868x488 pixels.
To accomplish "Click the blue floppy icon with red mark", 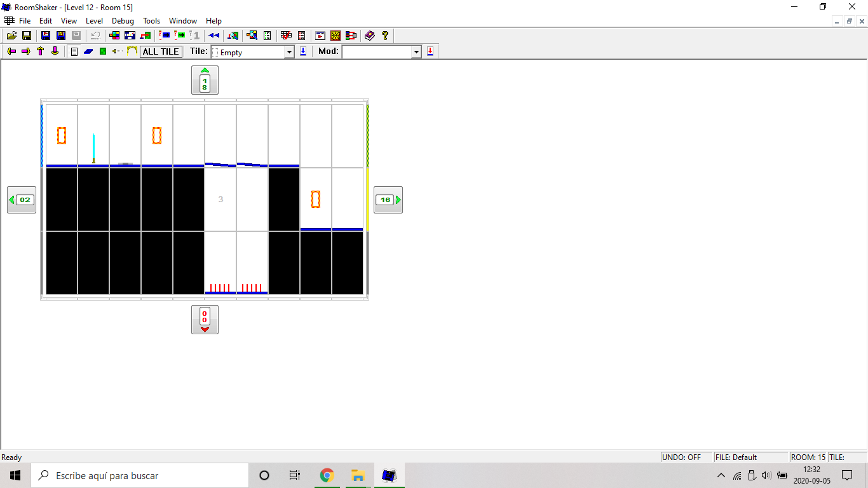I will click(x=46, y=36).
